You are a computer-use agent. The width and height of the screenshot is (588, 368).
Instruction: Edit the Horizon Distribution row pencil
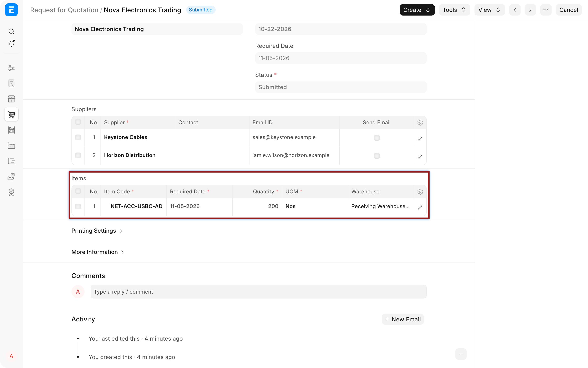tap(420, 156)
